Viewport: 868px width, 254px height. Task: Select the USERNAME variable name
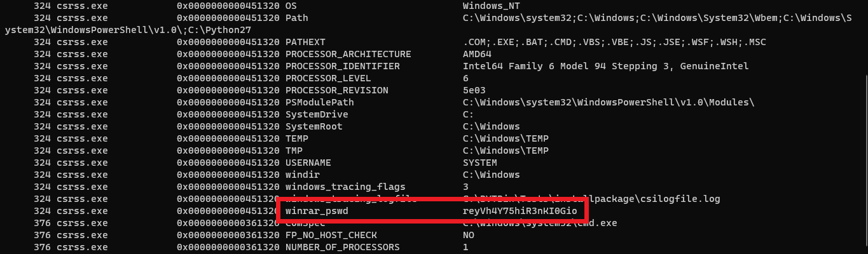coord(308,163)
